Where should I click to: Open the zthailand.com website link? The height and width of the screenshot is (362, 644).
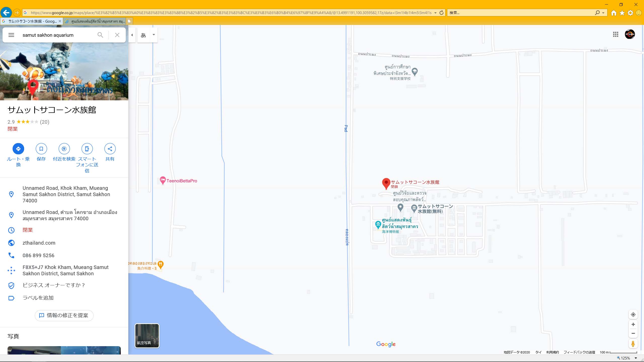(x=39, y=243)
